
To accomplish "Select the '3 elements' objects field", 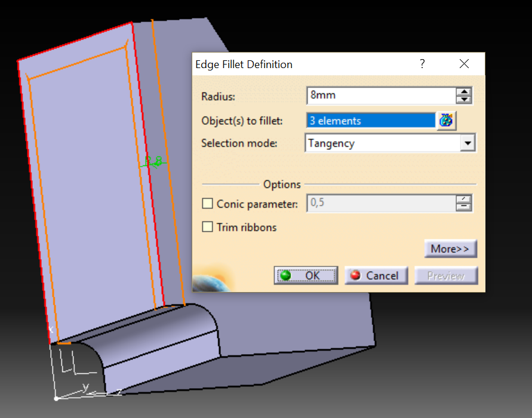I will [x=371, y=121].
